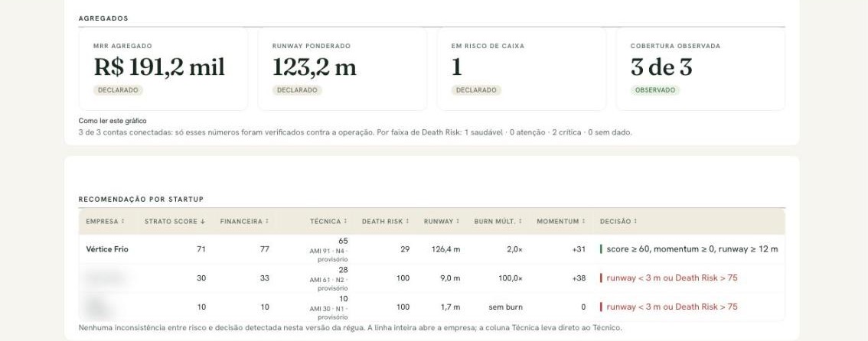Viewport: 868px width, 341px height.
Task: Click momentum value +38
Action: pos(579,278)
